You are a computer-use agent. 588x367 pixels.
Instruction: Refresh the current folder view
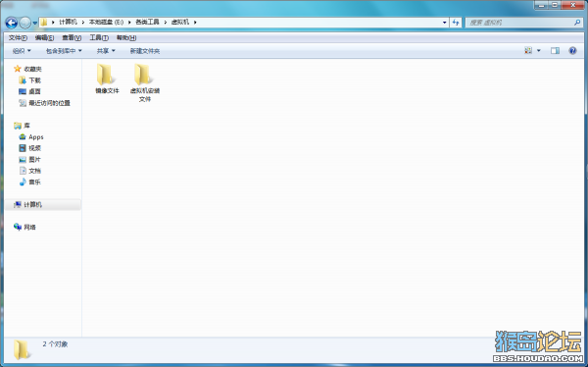coord(456,23)
